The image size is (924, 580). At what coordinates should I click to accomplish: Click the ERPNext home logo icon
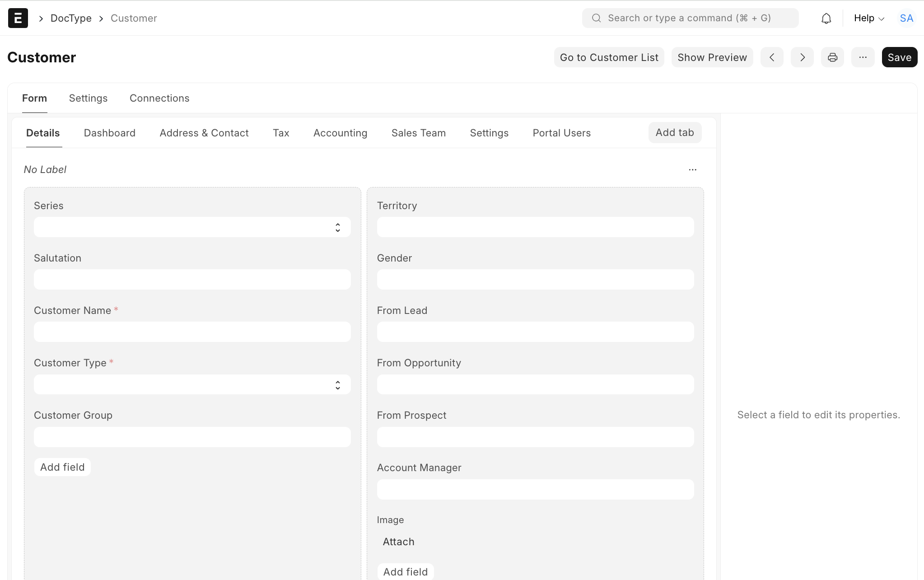18,18
